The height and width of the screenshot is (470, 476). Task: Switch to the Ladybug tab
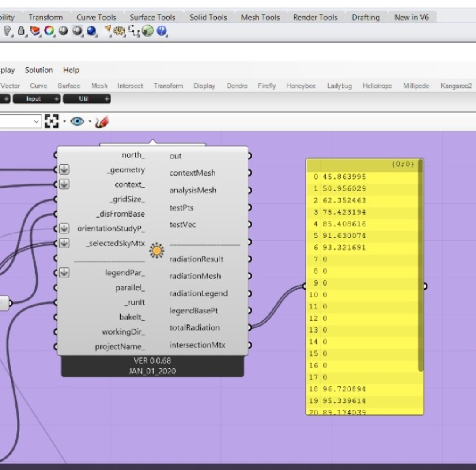[x=340, y=86]
